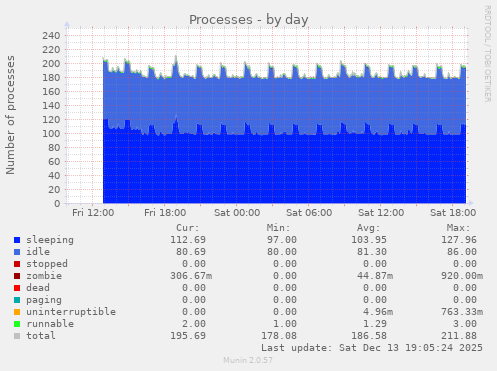Click the stopped legend color swatch
The height and width of the screenshot is (371, 497).
17,264
